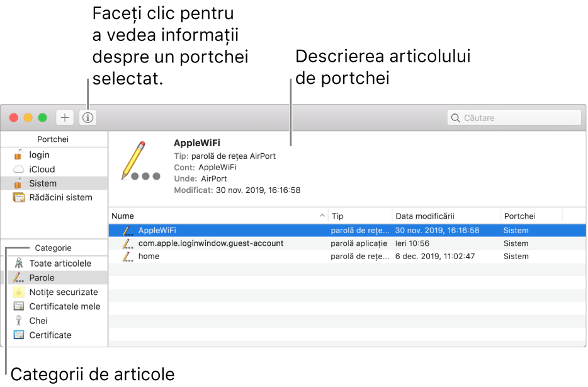Select the AppleWiFi password entry

pos(252,230)
